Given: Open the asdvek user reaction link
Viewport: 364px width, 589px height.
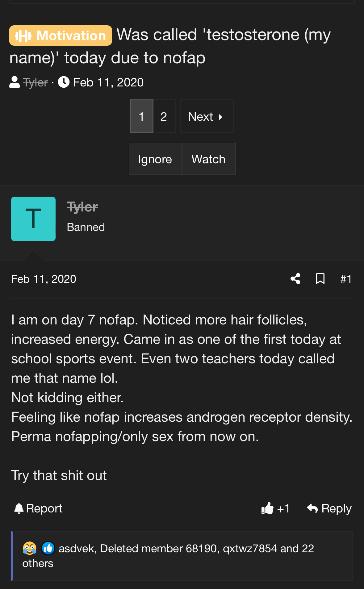Looking at the screenshot, I should pos(76,549).
